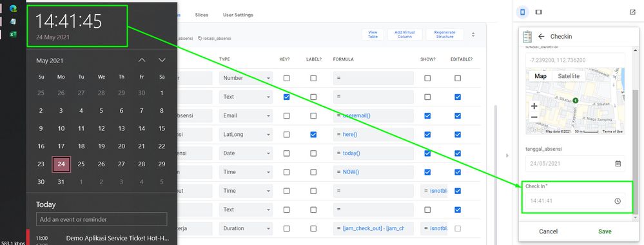Screen dimensions: 644x245
Task: Collapse the preview panel with side arrow
Action: (507, 155)
